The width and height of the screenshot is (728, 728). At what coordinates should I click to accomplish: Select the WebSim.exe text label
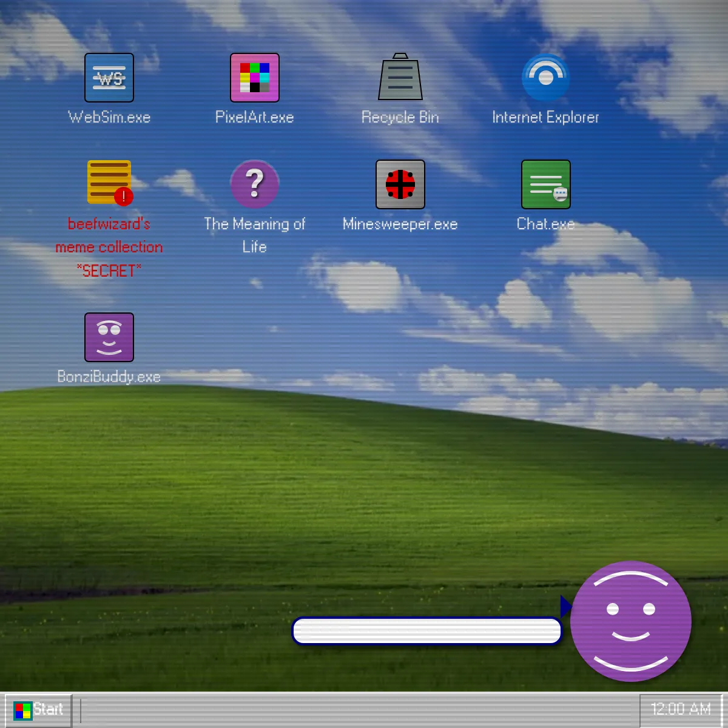109,117
